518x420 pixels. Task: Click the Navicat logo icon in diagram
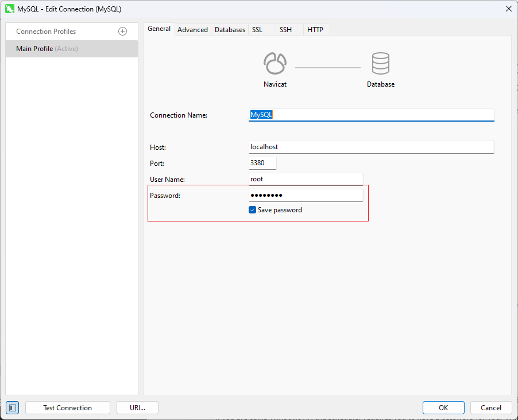pos(275,63)
